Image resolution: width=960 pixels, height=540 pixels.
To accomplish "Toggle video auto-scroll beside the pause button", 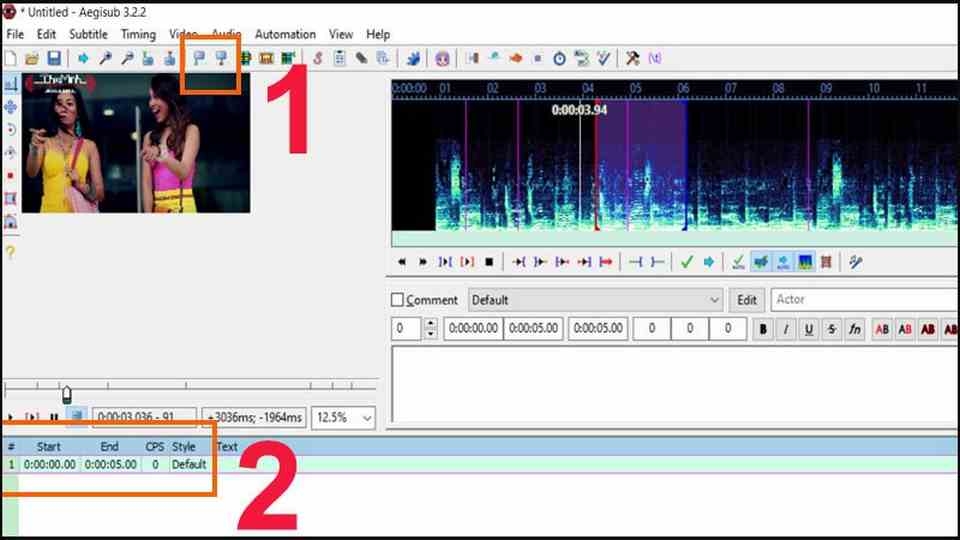I will (x=77, y=417).
